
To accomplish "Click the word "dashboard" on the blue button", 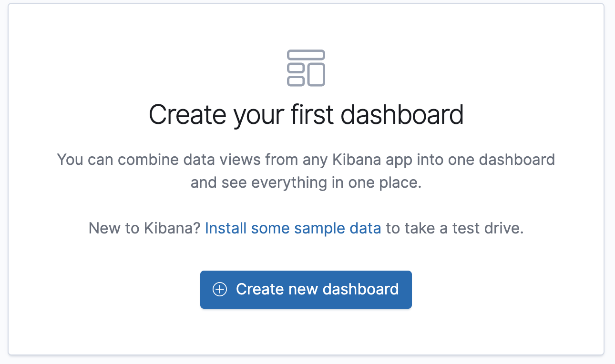I will coord(360,289).
